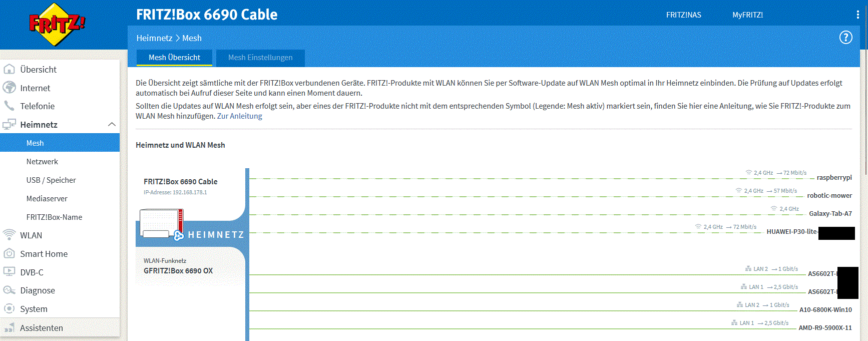The image size is (868, 341).
Task: Open robotic-mower device details
Action: point(829,195)
